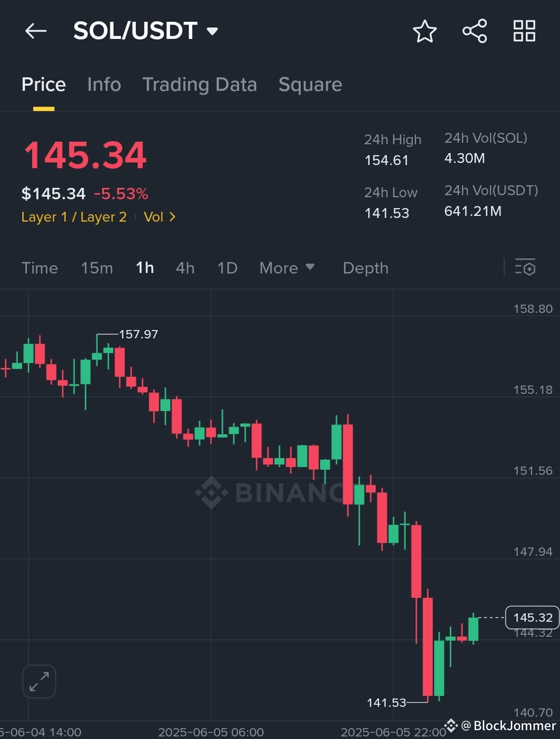Open chart indicator settings icon

click(525, 268)
